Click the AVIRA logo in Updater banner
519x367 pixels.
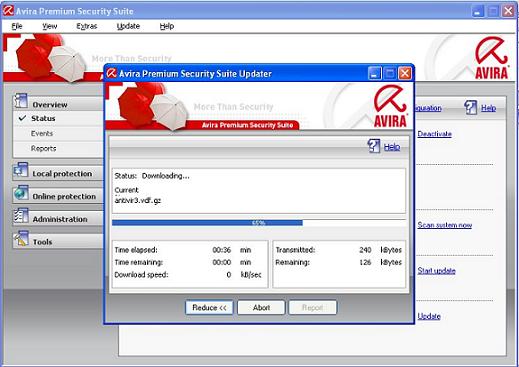pos(390,106)
